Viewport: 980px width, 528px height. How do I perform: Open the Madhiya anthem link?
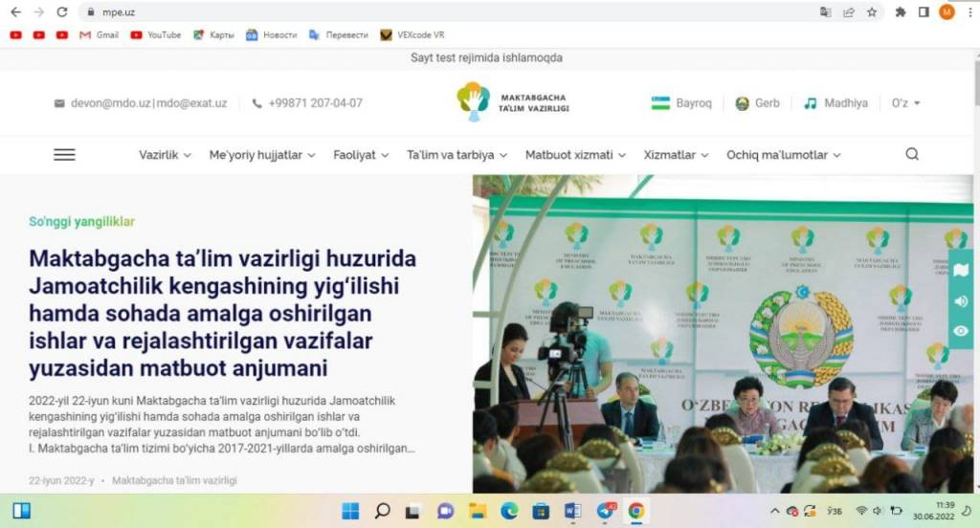click(x=835, y=103)
